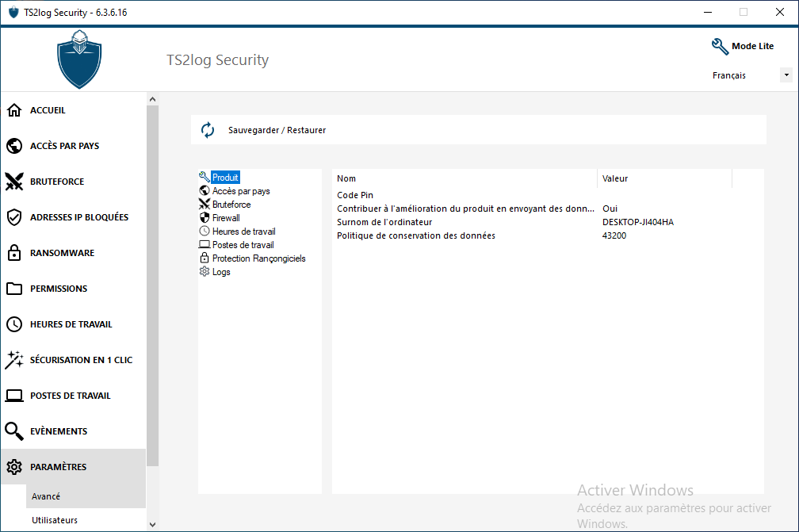Select Heures de travail in settings tree
Viewport: 799px width, 532px height.
coord(243,232)
